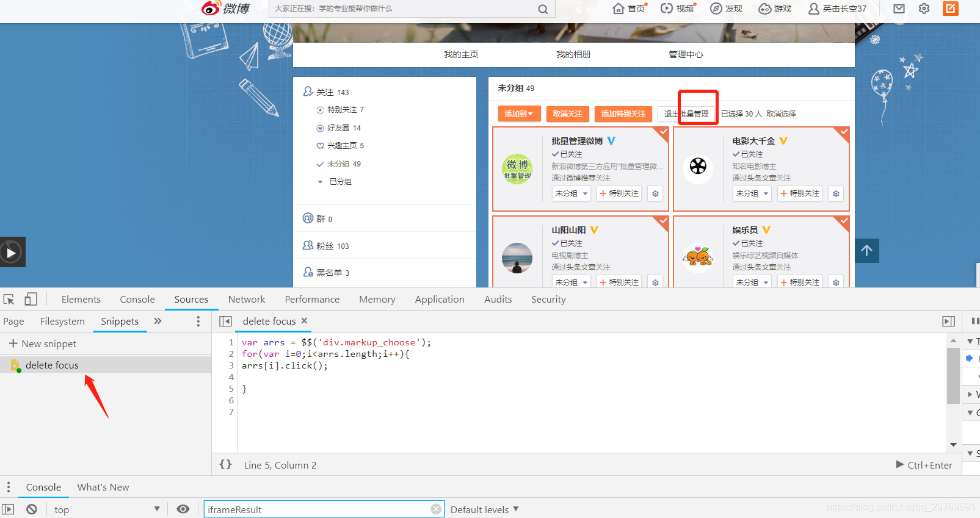
Task: Open the mail envelope icon in Weibo header
Action: coord(899,9)
